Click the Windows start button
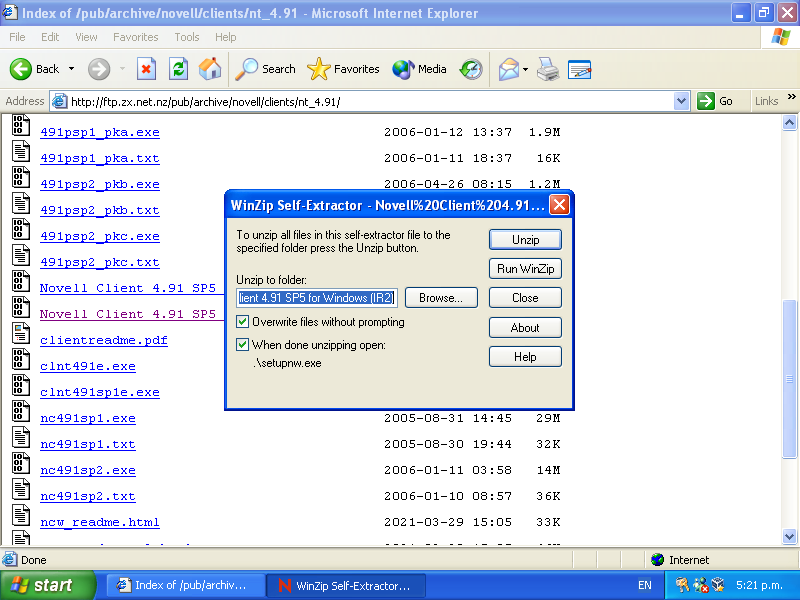Viewport: 800px width, 600px height. 47,585
